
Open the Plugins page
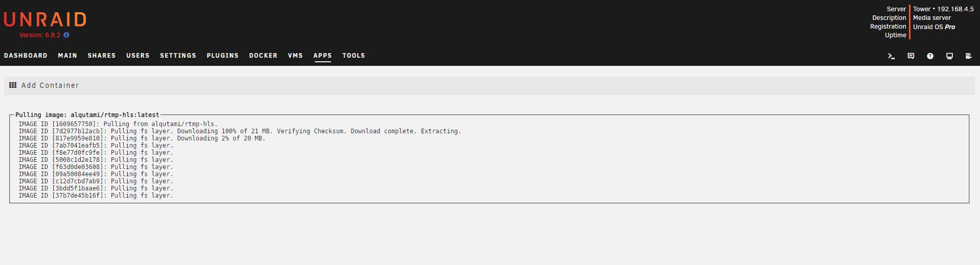[223, 56]
